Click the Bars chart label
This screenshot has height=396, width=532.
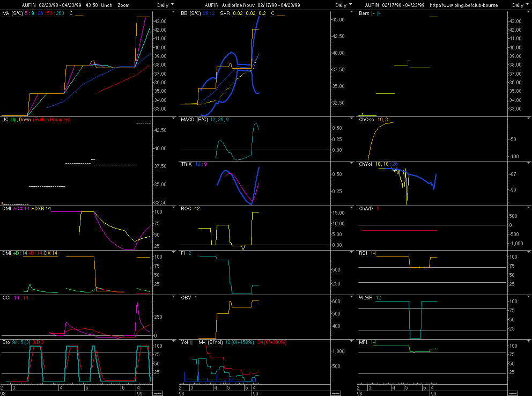tap(364, 13)
